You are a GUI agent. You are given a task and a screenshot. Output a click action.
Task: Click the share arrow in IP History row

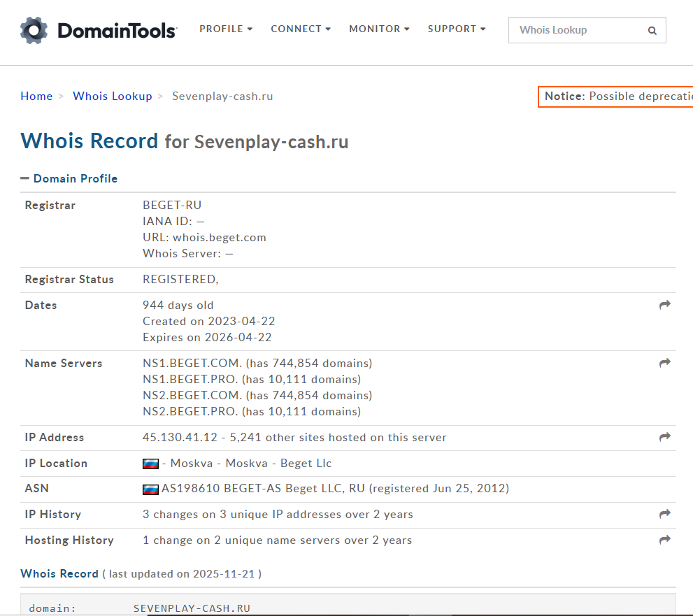click(665, 514)
